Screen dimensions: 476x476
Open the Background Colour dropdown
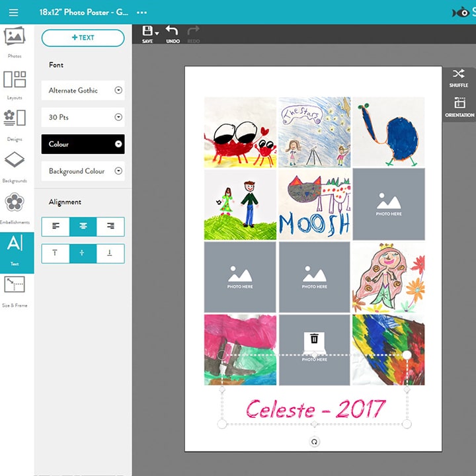[x=83, y=171]
